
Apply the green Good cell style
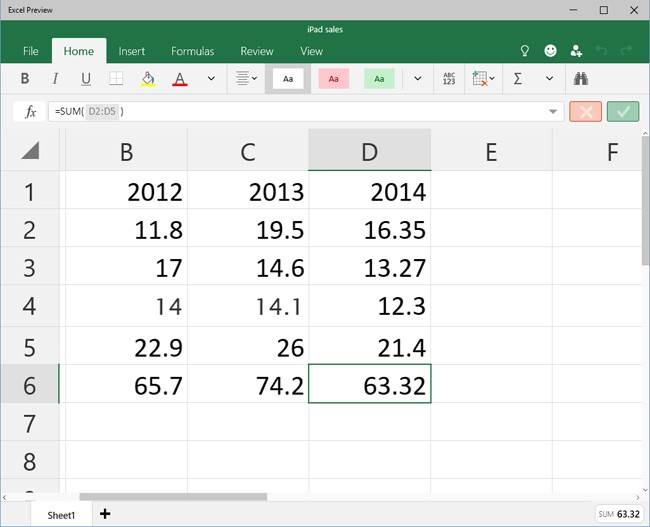[379, 78]
